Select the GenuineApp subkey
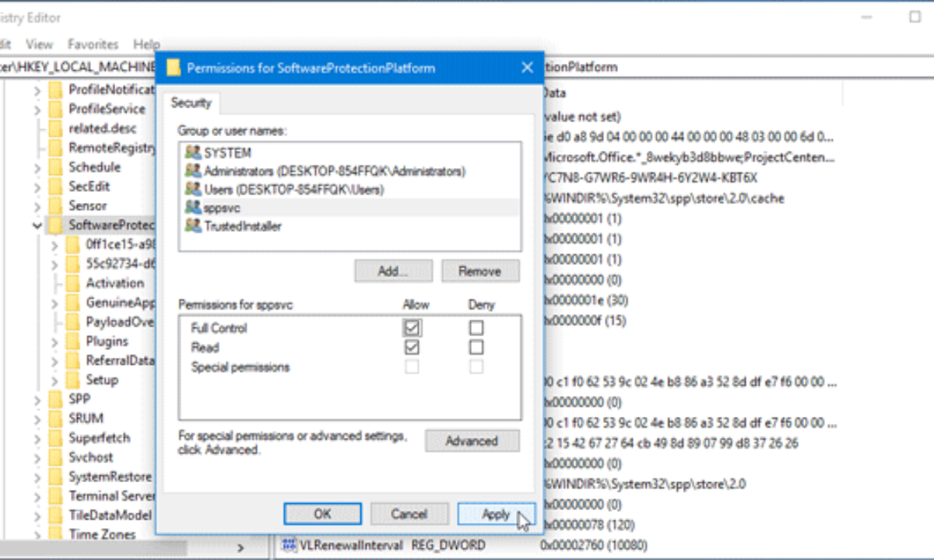 click(x=121, y=303)
